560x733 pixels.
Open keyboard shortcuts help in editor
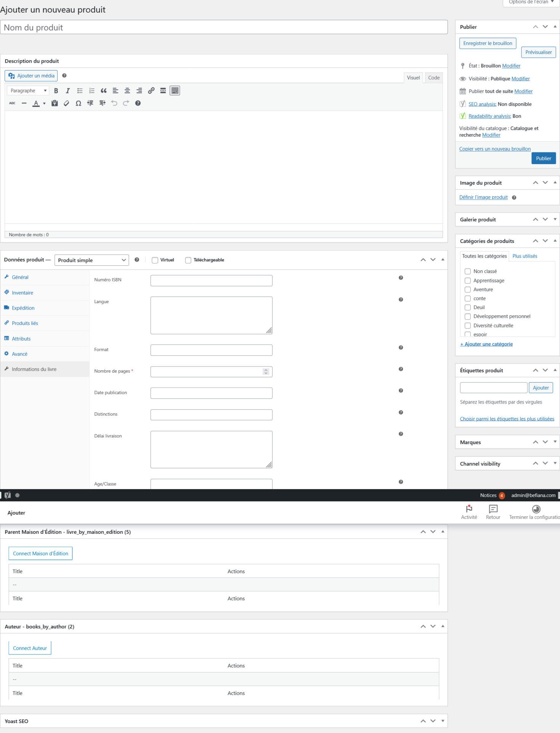138,103
